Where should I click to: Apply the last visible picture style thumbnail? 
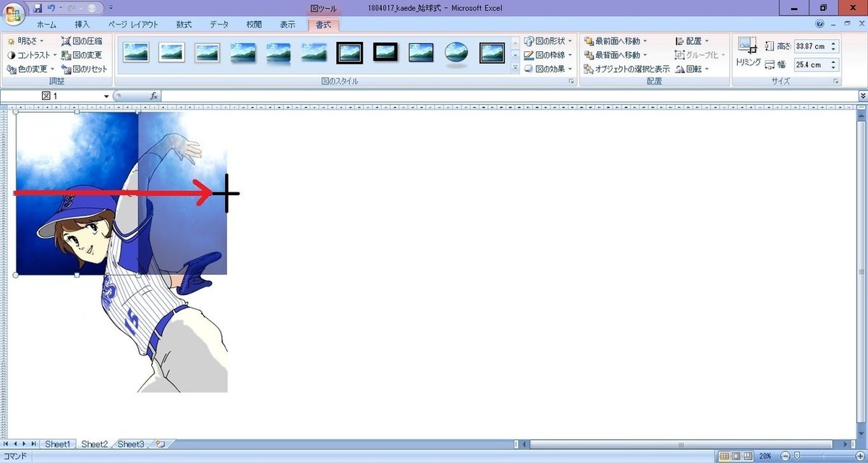point(492,52)
